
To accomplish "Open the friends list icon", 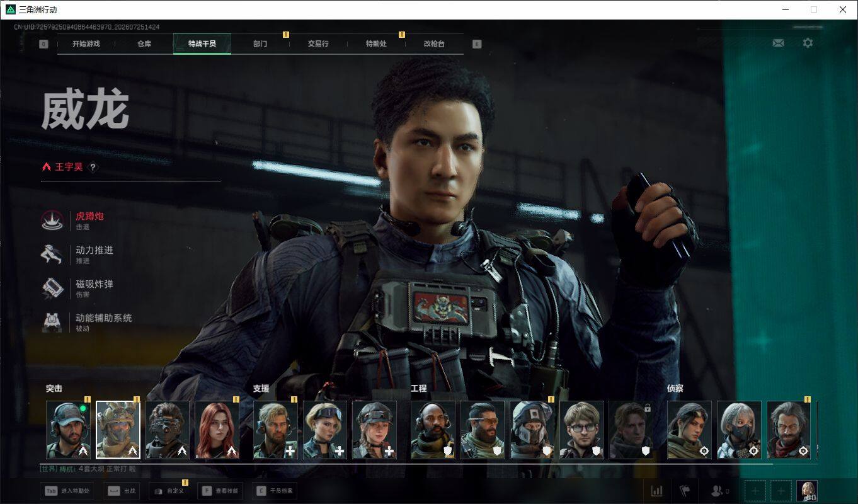I will (719, 491).
